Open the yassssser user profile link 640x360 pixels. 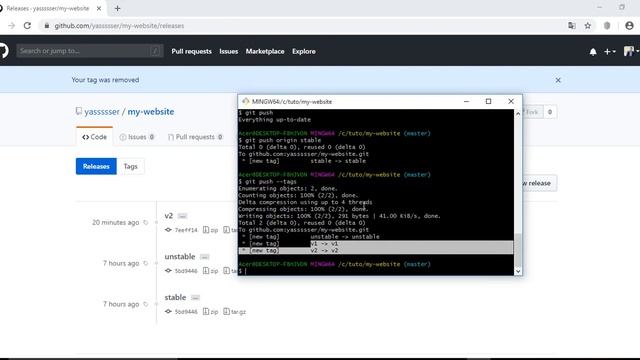coord(102,111)
